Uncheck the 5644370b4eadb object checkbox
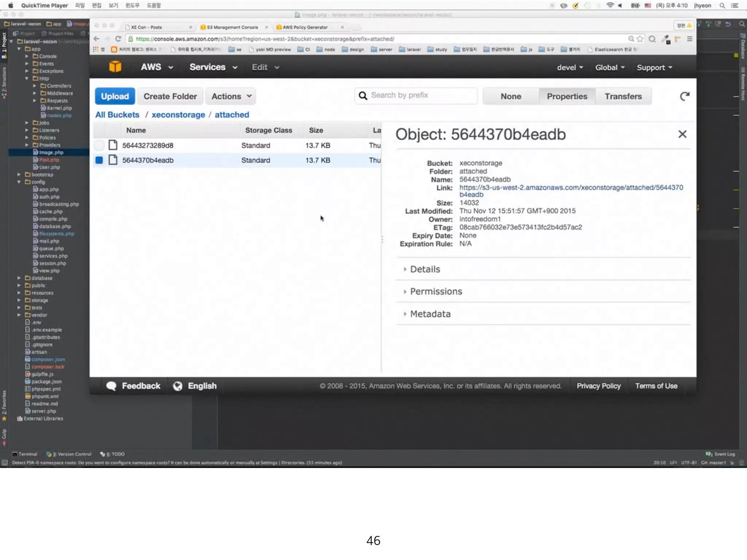 (x=99, y=160)
